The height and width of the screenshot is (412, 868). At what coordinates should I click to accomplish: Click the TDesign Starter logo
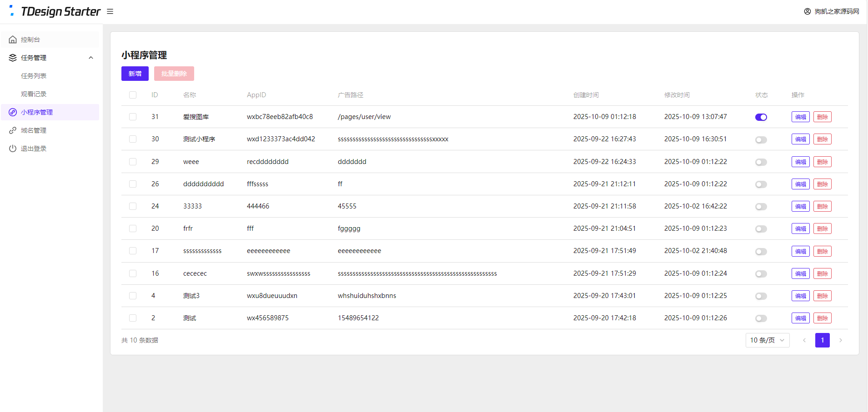pos(55,11)
